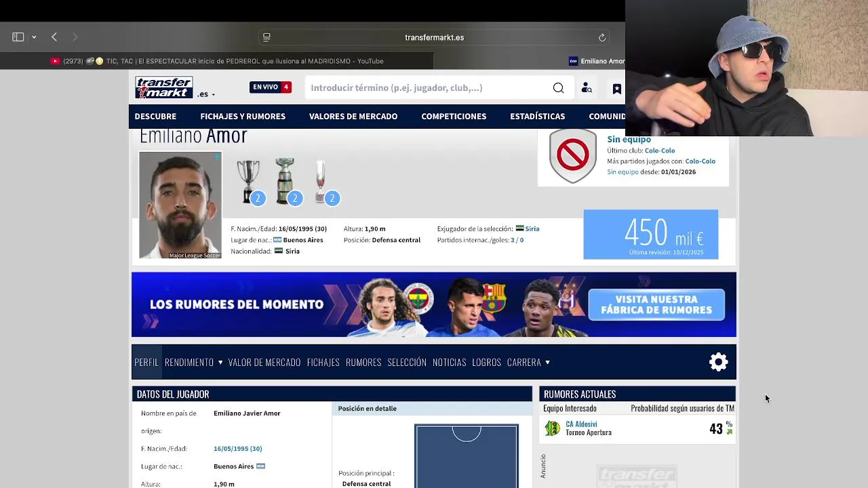Click CA Aldosivi club crest

tap(553, 428)
